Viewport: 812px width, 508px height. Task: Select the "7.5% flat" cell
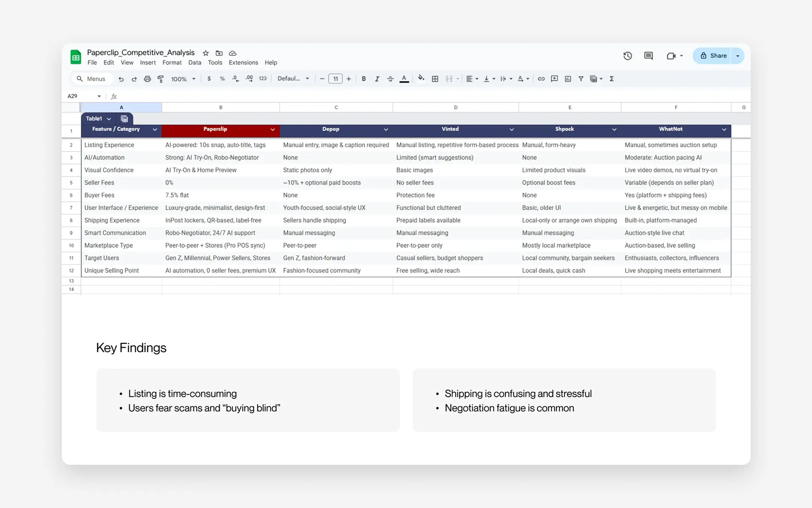(220, 195)
